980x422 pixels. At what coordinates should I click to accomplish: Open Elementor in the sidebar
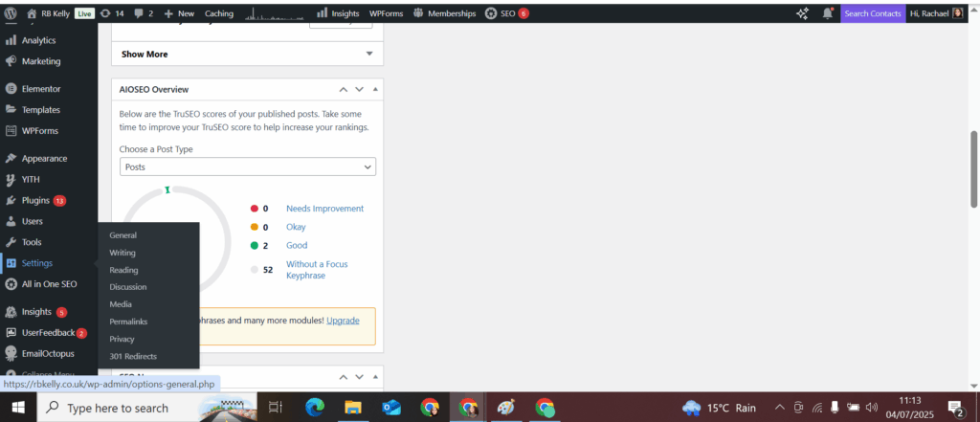click(x=40, y=89)
